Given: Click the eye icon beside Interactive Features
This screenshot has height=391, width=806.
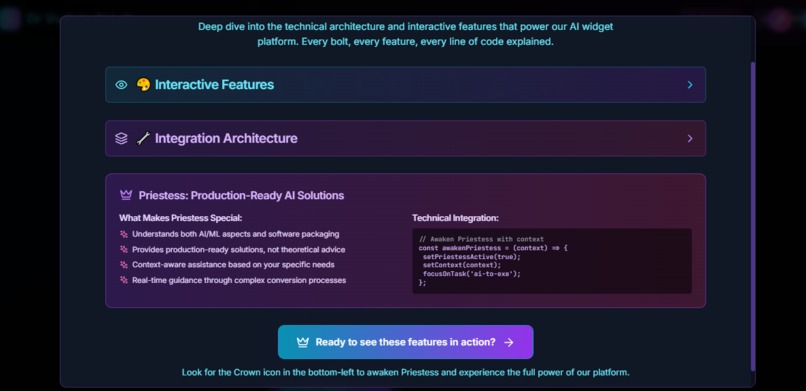Looking at the screenshot, I should click(x=121, y=85).
